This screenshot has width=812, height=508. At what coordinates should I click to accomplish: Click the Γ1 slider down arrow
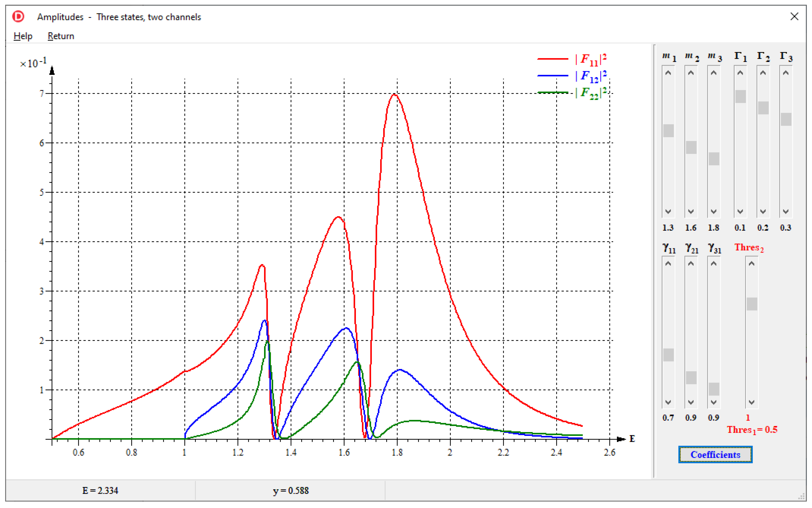(x=740, y=212)
